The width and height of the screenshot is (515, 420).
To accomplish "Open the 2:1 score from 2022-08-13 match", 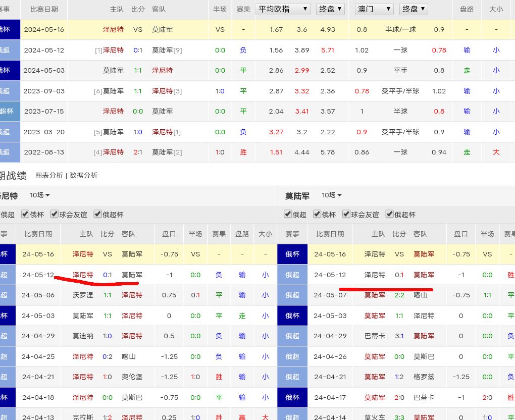I will (x=138, y=152).
